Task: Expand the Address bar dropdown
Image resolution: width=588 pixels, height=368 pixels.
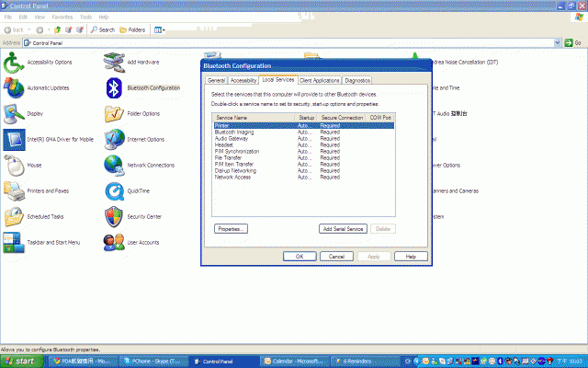Action: (x=558, y=43)
